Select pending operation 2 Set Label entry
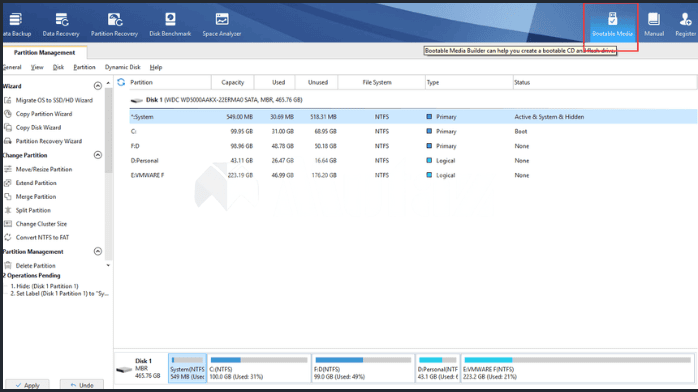This screenshot has width=698, height=392. pos(59,294)
